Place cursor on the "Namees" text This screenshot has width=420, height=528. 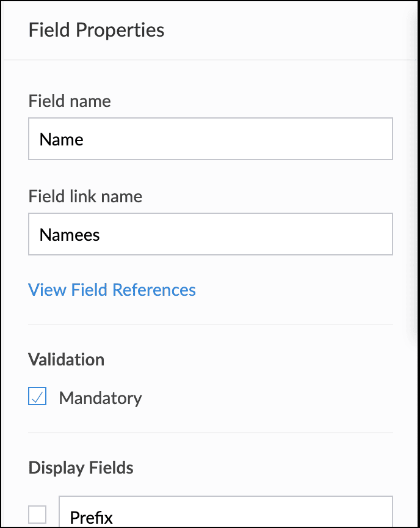[x=70, y=235]
